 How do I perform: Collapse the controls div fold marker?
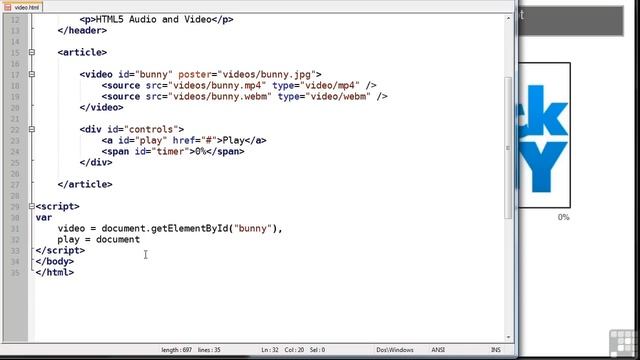click(32, 129)
